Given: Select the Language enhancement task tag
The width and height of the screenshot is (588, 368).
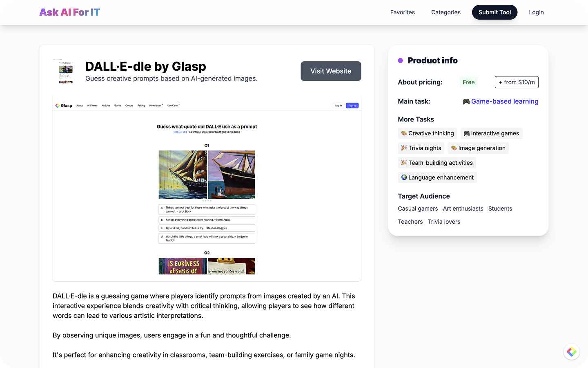Looking at the screenshot, I should tap(437, 177).
